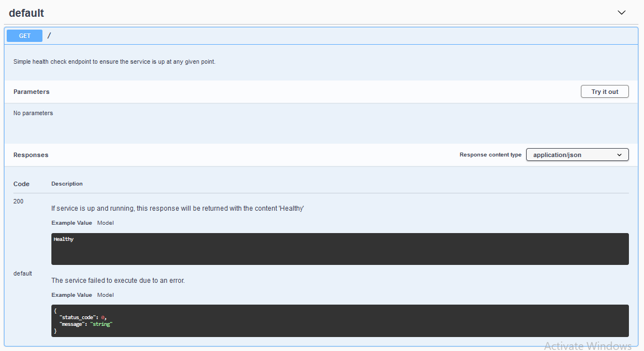The height and width of the screenshot is (351, 644).
Task: Click the Healthy example value box
Action: pos(340,249)
